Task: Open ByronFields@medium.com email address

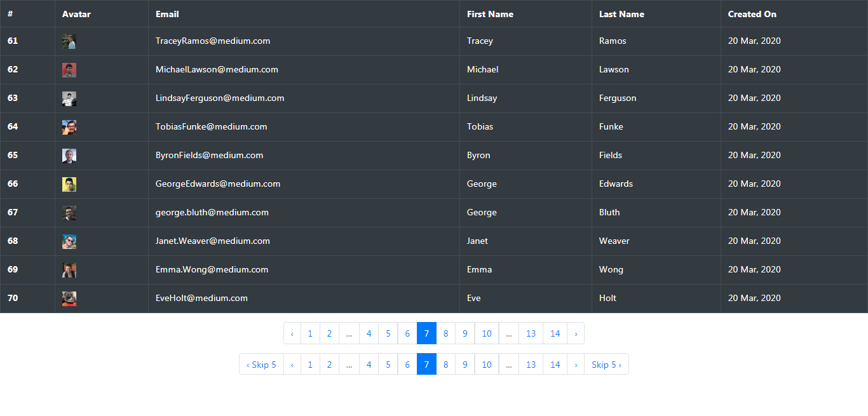Action: pos(209,155)
